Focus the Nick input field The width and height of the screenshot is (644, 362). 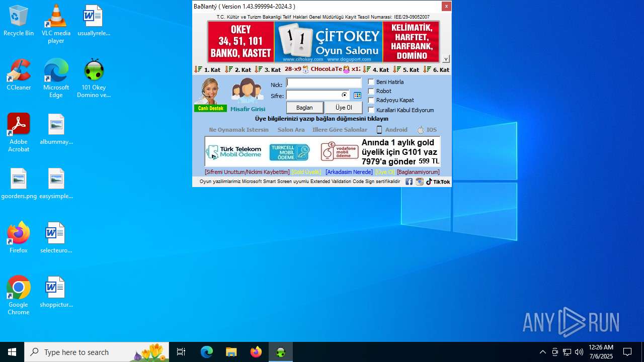pos(324,83)
